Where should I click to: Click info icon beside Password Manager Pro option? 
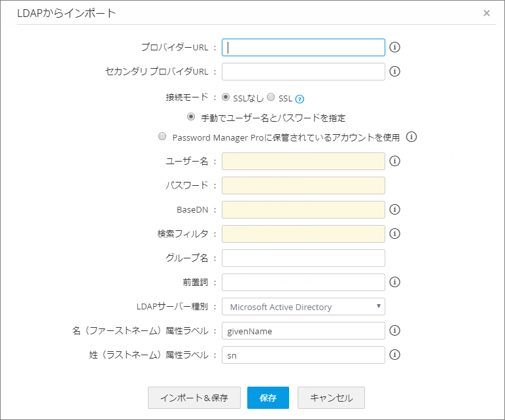(x=411, y=137)
